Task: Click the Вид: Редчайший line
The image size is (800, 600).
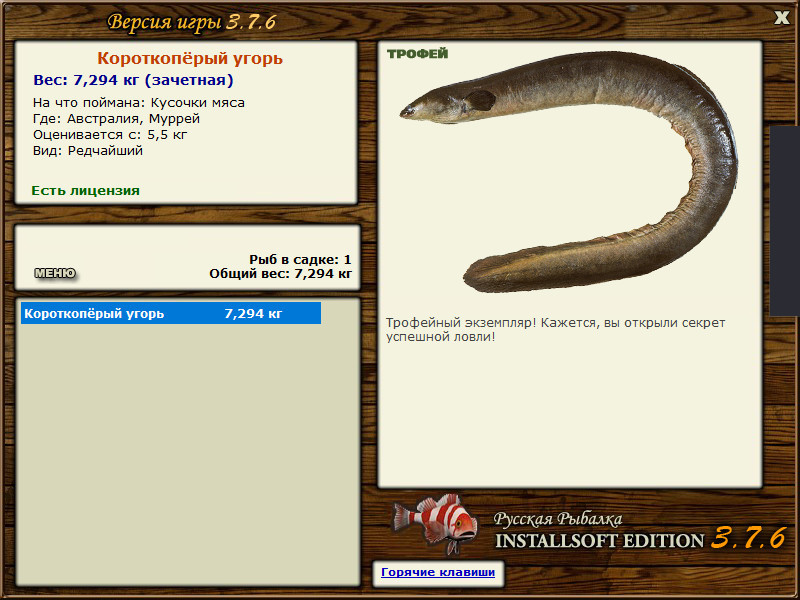Action: (88, 151)
